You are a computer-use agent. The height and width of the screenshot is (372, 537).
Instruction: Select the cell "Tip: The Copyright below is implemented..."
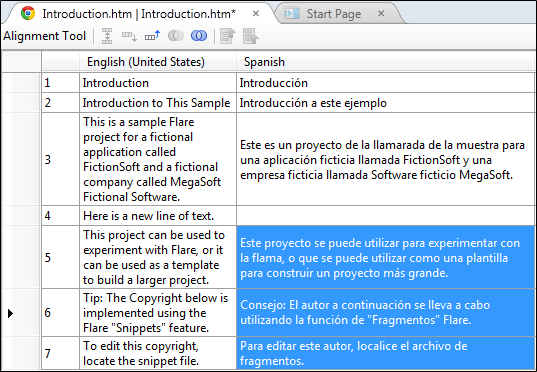(158, 313)
